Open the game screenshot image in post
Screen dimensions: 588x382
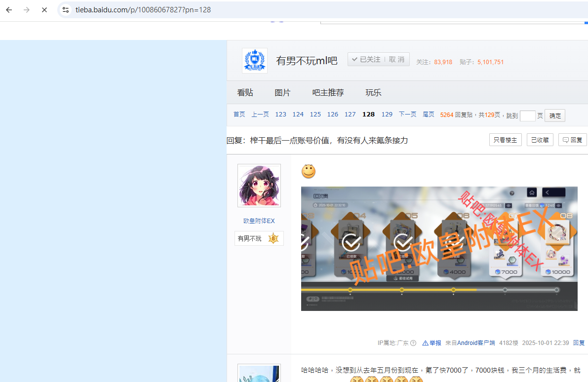tap(439, 249)
